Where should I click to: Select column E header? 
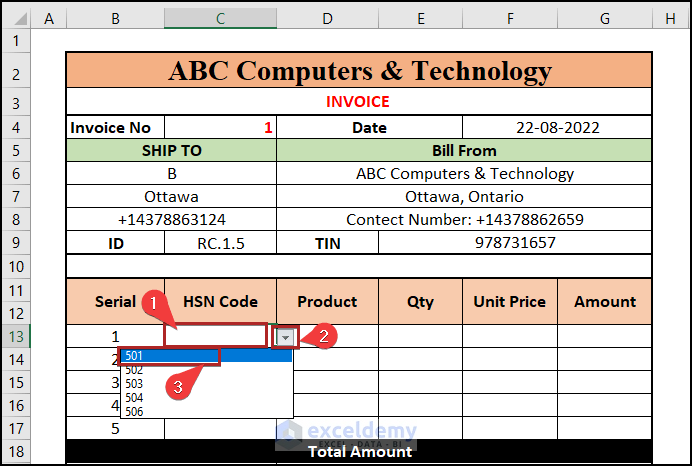(x=420, y=19)
